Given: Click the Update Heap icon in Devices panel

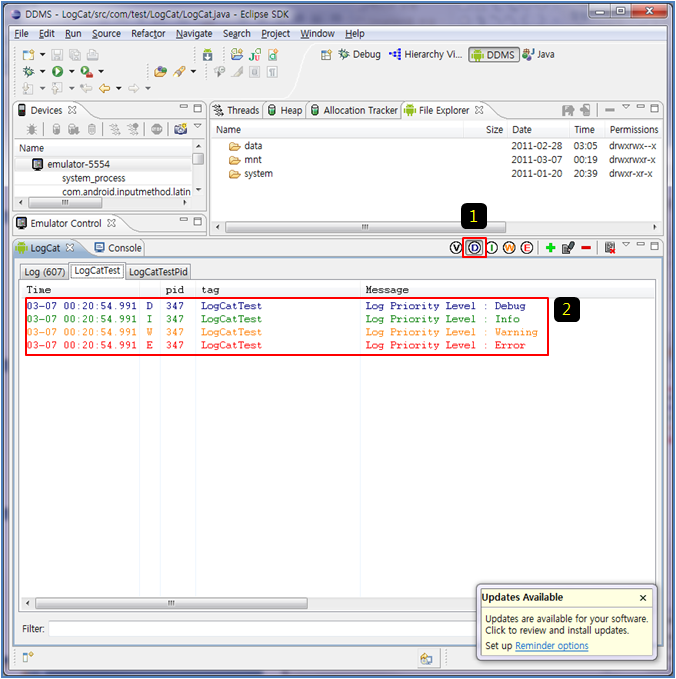Looking at the screenshot, I should [56, 129].
